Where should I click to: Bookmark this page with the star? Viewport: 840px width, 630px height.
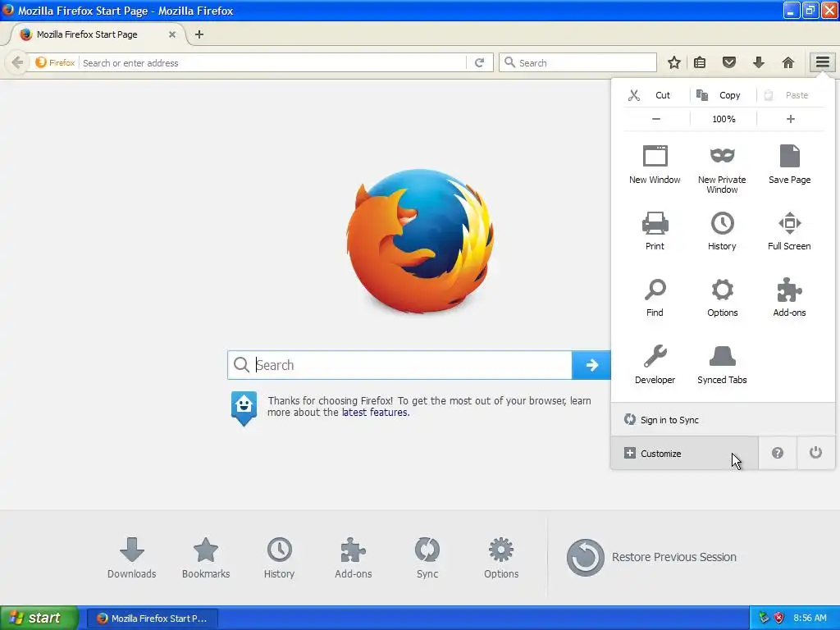(x=674, y=62)
